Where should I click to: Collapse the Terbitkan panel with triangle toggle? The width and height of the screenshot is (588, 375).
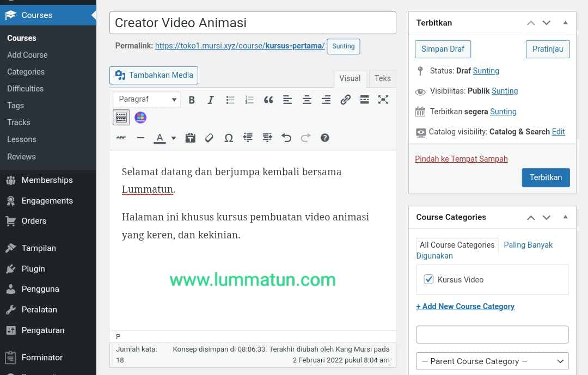click(x=565, y=23)
